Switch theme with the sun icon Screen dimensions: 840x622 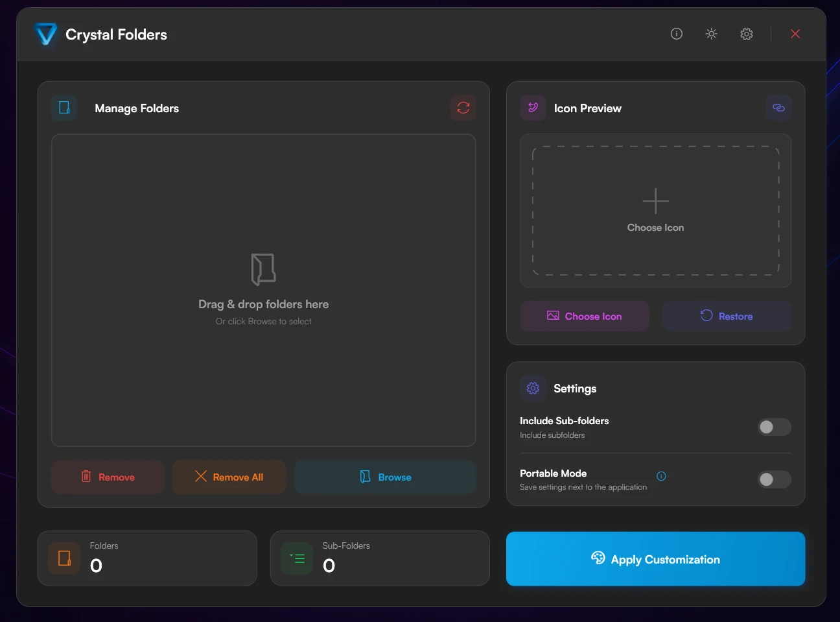tap(711, 34)
